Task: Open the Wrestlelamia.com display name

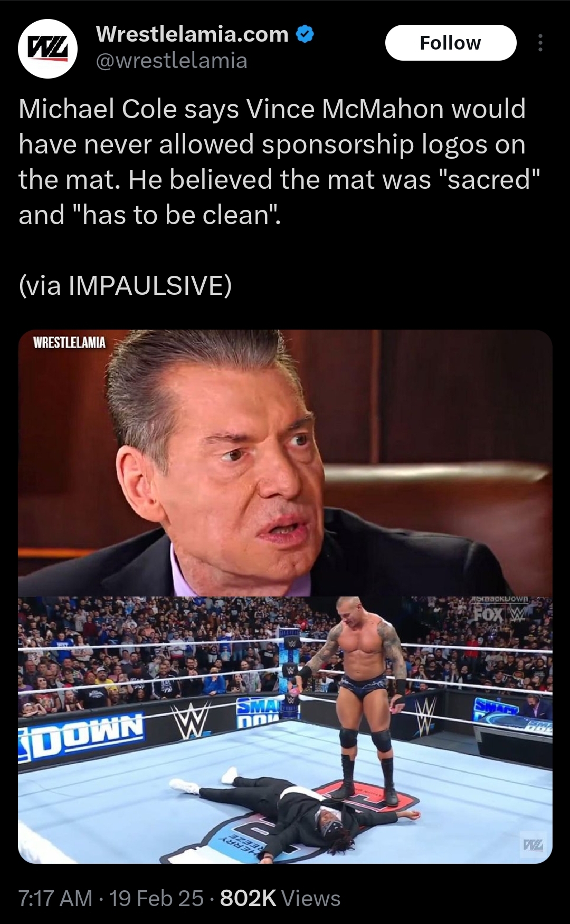Action: coord(192,34)
